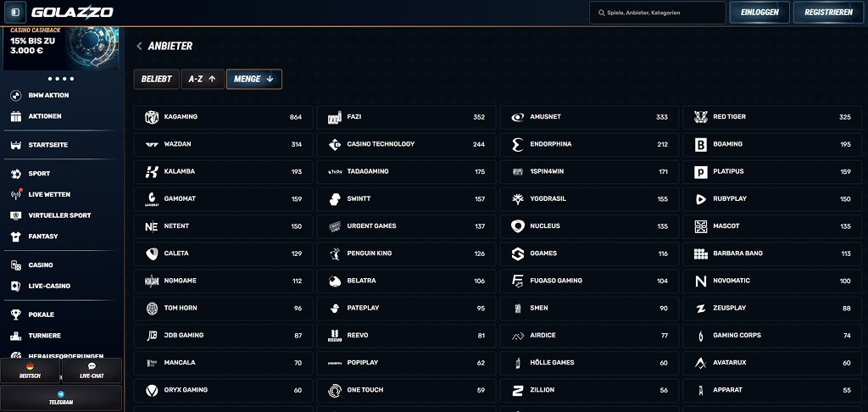
Task: Collapse the sidebar with the panel toggle icon
Action: (x=15, y=12)
